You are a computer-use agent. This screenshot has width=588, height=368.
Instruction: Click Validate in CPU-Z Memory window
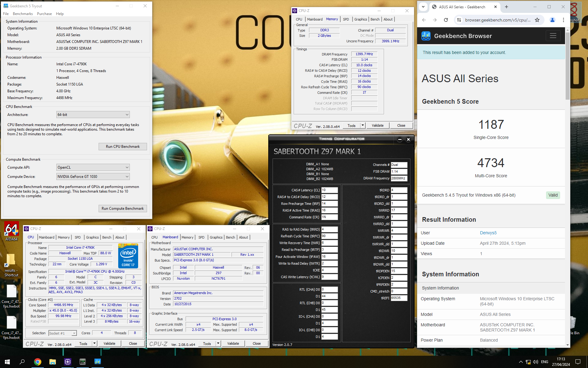378,125
